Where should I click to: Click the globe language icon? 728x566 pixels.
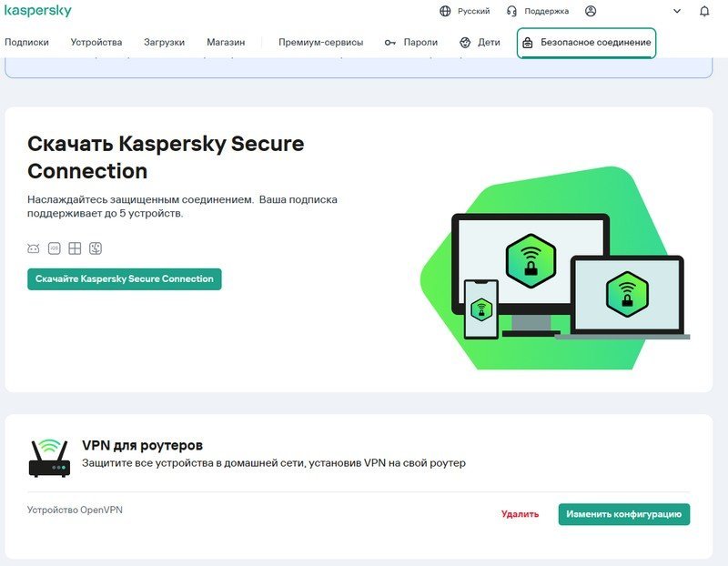pos(445,11)
